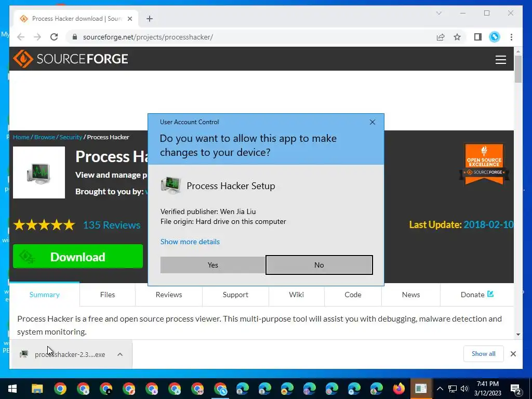Click the five-star rating

coord(44,224)
